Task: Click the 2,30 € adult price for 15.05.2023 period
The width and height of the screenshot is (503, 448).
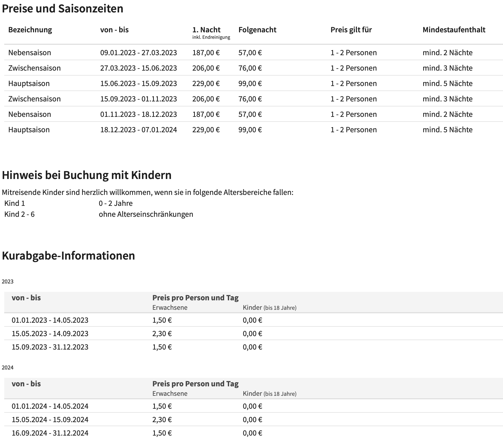Action: click(162, 334)
